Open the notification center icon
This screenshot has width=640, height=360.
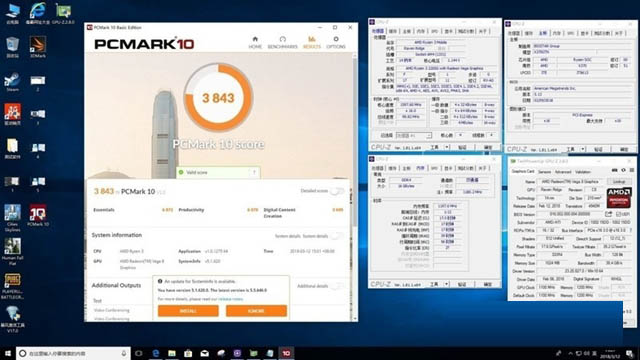click(x=630, y=353)
